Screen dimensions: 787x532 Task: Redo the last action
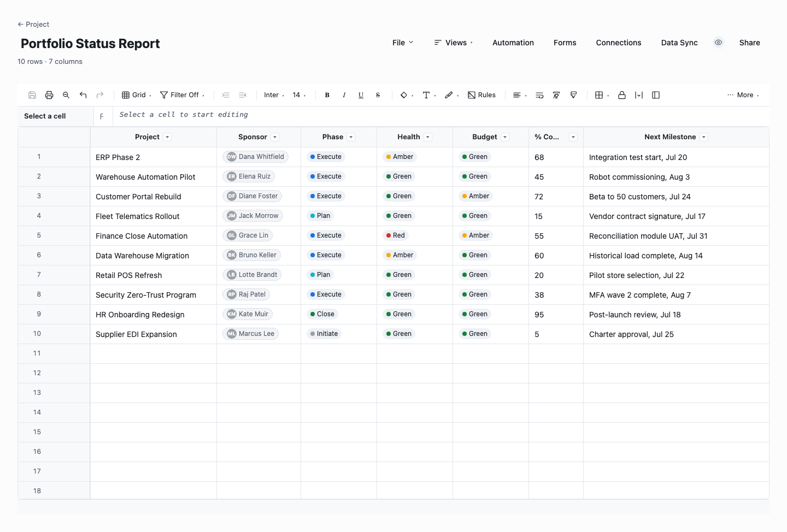click(x=100, y=95)
